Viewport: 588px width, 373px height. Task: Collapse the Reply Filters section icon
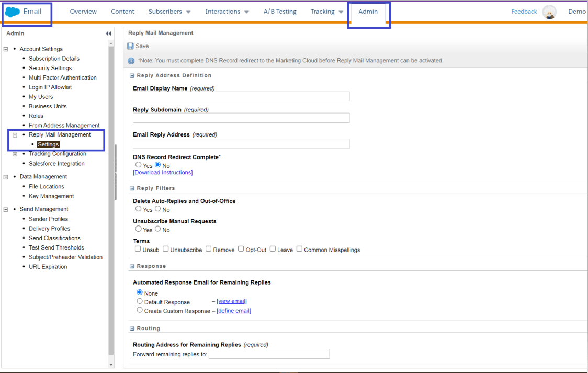[132, 188]
